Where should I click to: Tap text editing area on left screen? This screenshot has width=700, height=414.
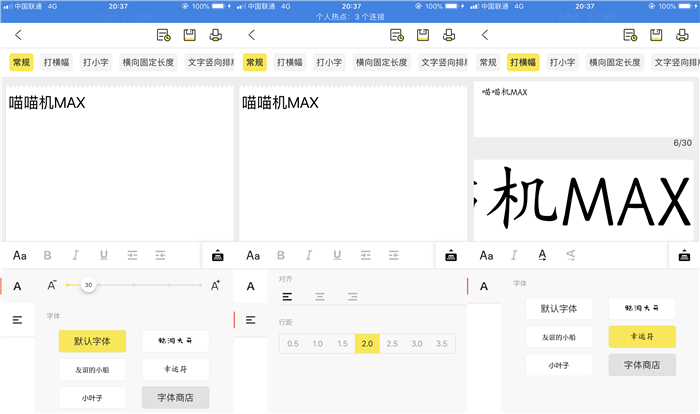tap(120, 163)
